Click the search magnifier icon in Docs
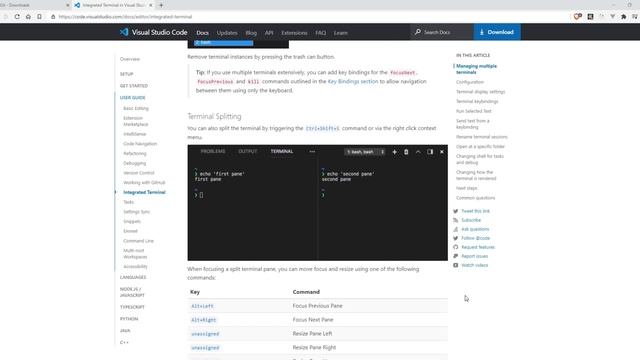The height and width of the screenshot is (360, 640). point(418,32)
